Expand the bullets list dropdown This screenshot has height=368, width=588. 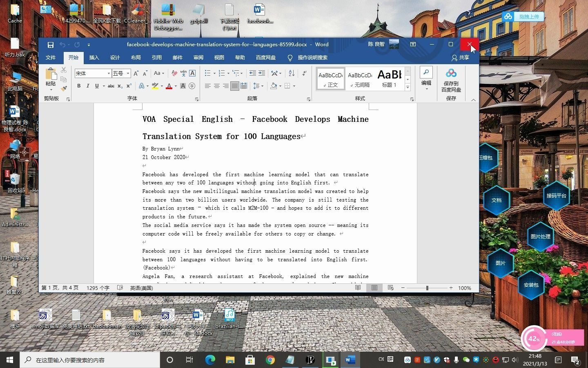214,74
